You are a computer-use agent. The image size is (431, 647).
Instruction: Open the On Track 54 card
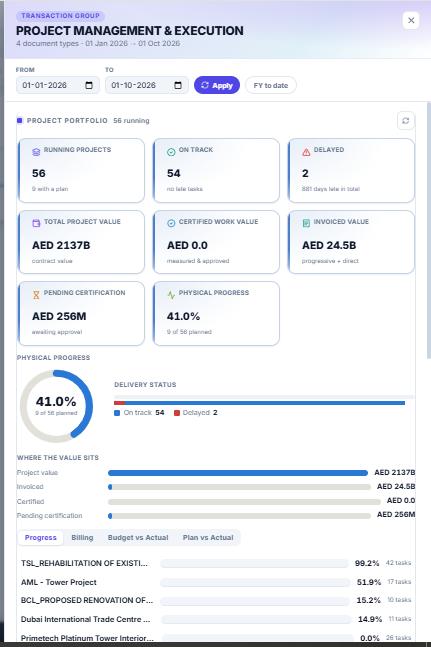(x=216, y=170)
